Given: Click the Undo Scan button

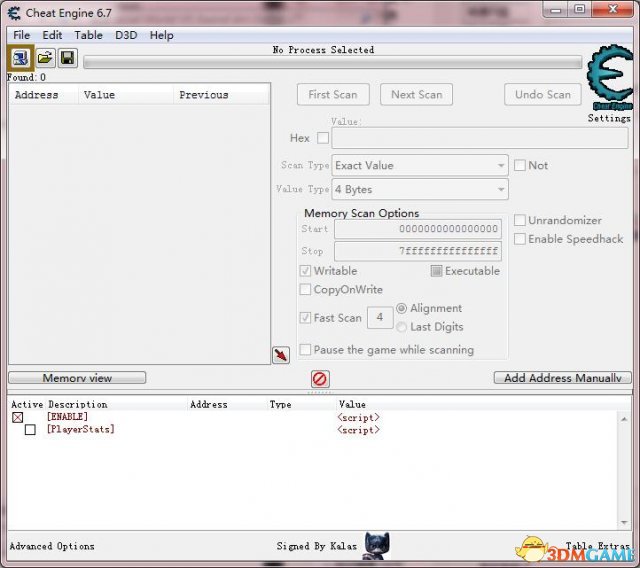Looking at the screenshot, I should (542, 95).
